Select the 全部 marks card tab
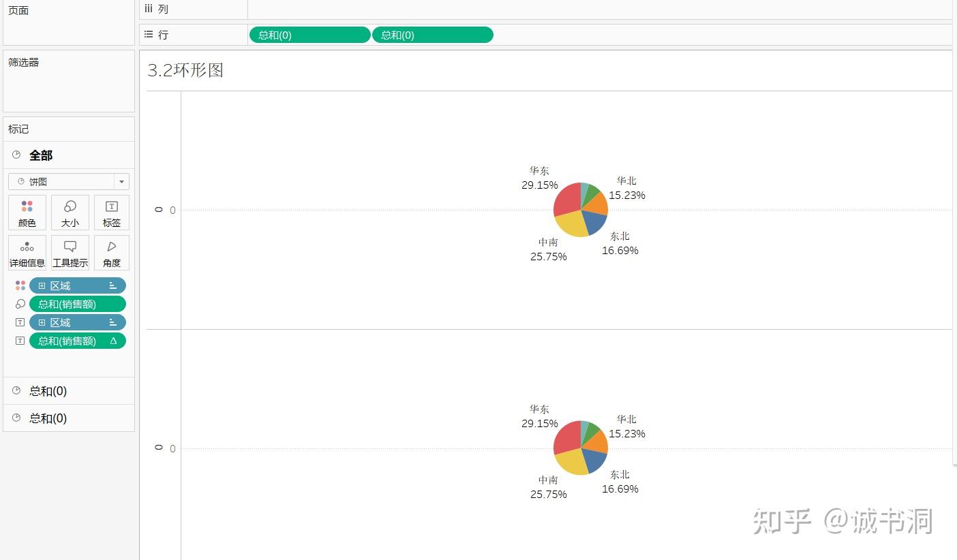This screenshot has width=957, height=560. coord(41,155)
